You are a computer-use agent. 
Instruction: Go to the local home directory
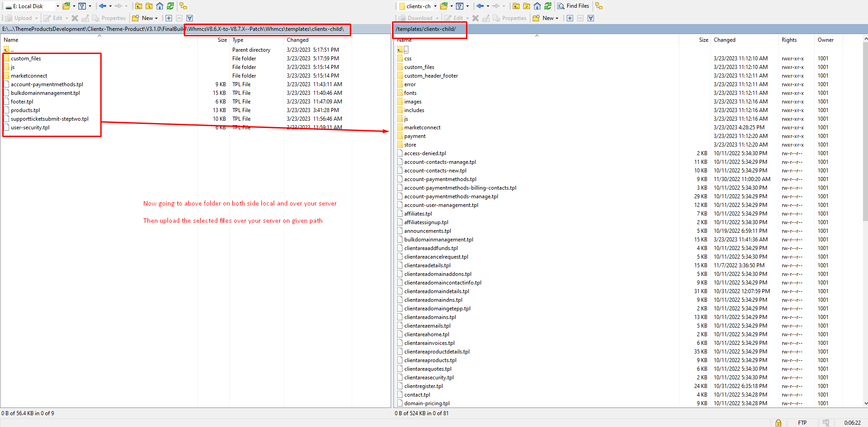(160, 6)
